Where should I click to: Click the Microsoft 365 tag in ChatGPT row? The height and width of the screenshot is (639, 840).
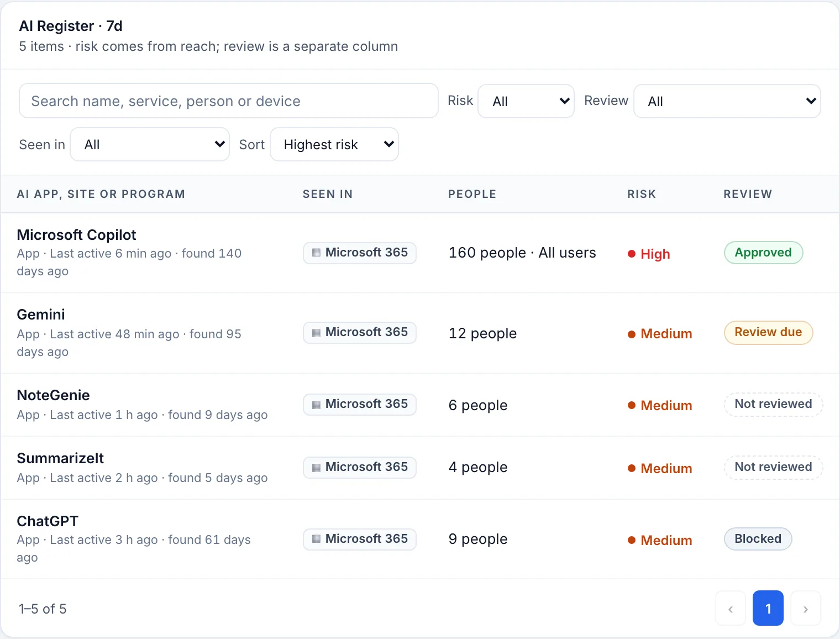(x=360, y=539)
